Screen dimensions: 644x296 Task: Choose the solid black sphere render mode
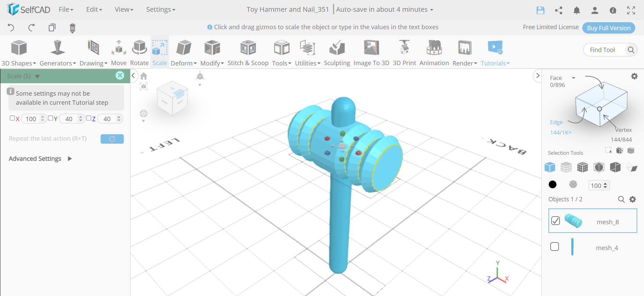click(552, 184)
